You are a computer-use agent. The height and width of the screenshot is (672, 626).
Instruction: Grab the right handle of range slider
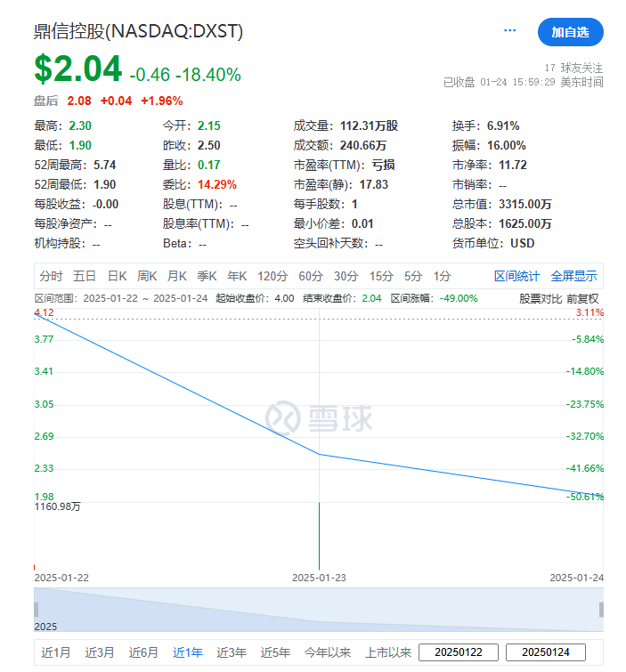pyautogui.click(x=601, y=610)
